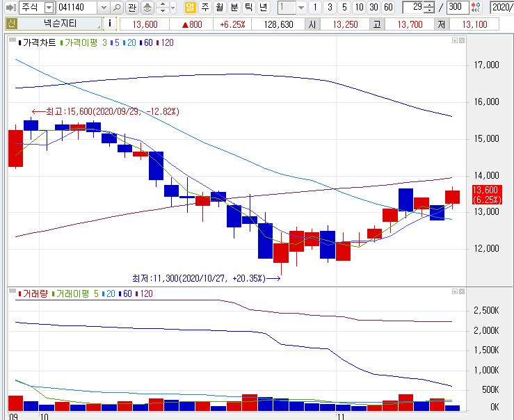
Task: Click the arrow-to-bar link icon at toolbar start
Action: pyautogui.click(x=11, y=7)
